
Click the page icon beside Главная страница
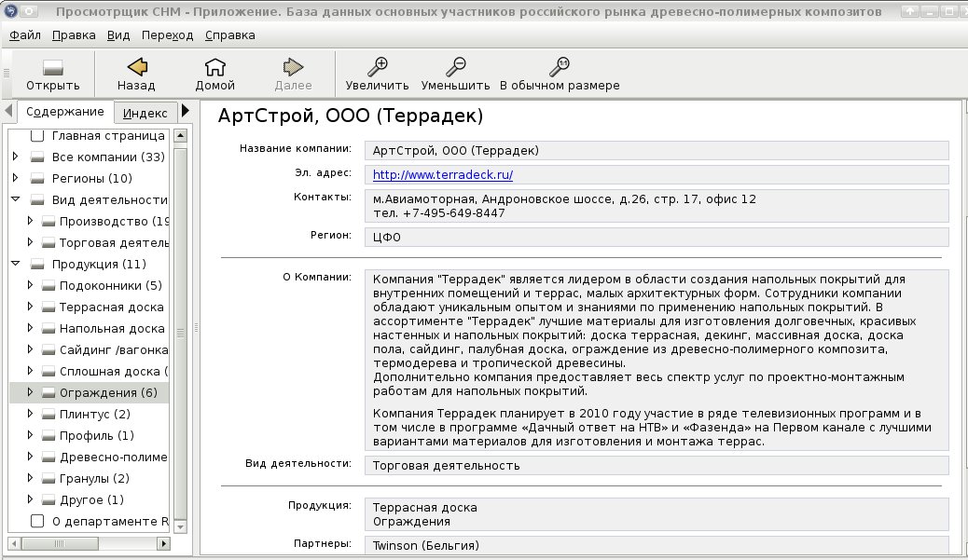tap(37, 136)
